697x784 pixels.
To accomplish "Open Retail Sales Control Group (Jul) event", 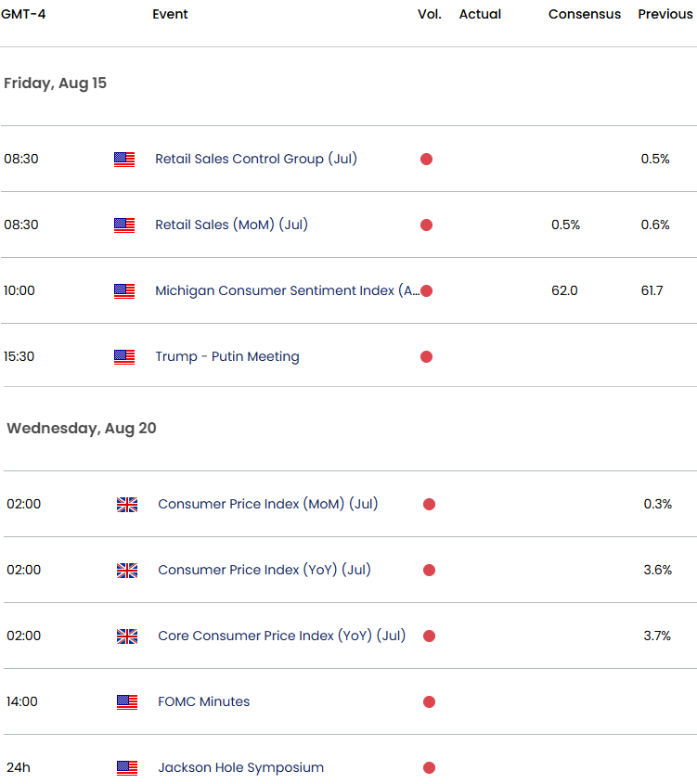I will pos(256,159).
